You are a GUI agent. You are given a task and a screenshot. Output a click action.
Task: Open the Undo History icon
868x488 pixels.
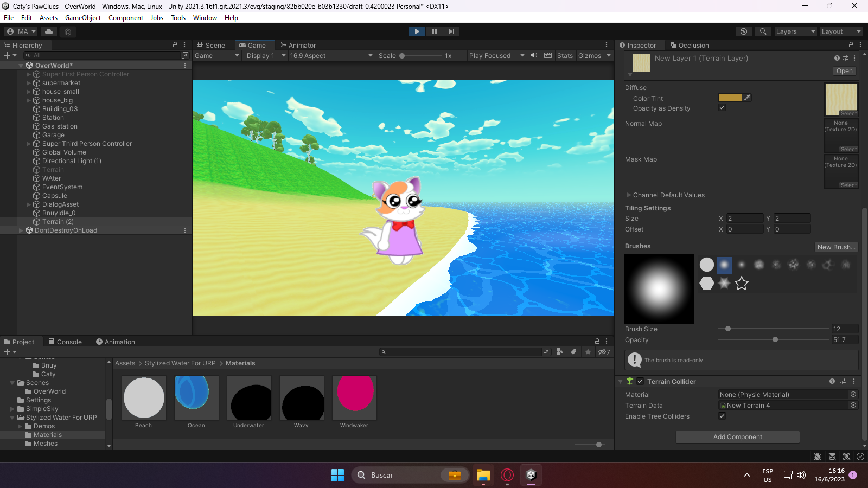point(744,31)
